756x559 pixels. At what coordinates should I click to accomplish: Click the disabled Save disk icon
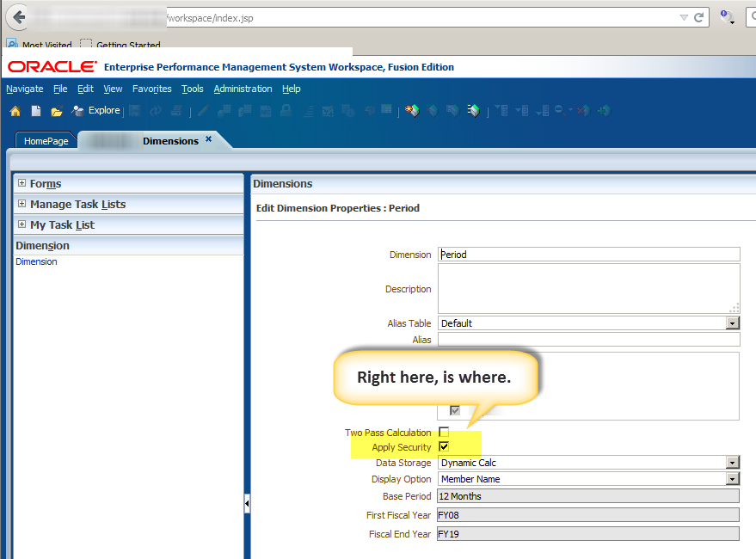pos(134,111)
